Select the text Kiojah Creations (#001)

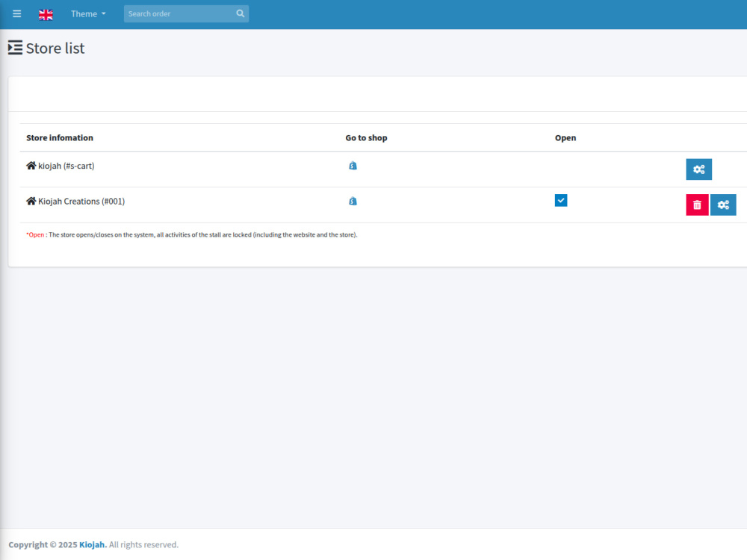pos(81,202)
